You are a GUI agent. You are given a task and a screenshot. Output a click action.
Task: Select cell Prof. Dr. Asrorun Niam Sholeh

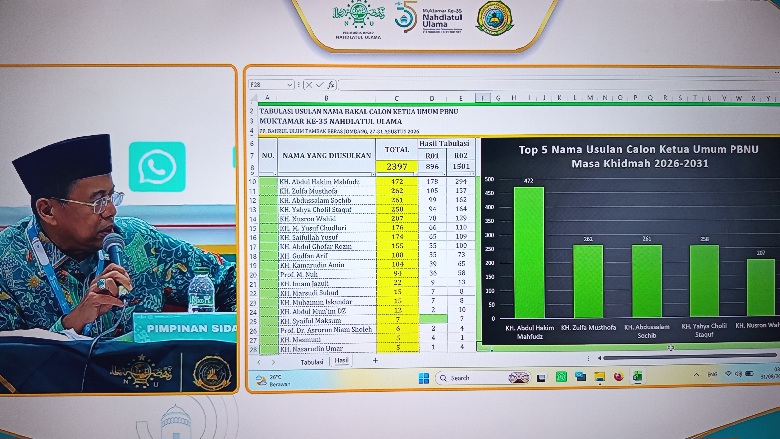[x=326, y=330]
